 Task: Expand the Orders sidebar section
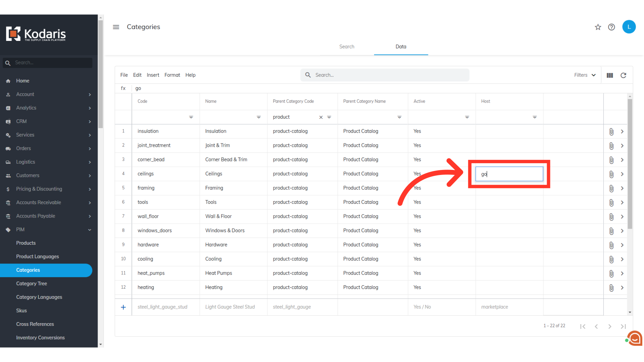click(x=90, y=148)
